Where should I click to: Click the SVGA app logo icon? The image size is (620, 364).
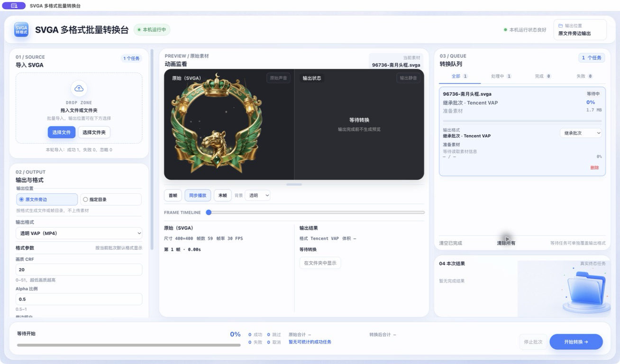21,30
